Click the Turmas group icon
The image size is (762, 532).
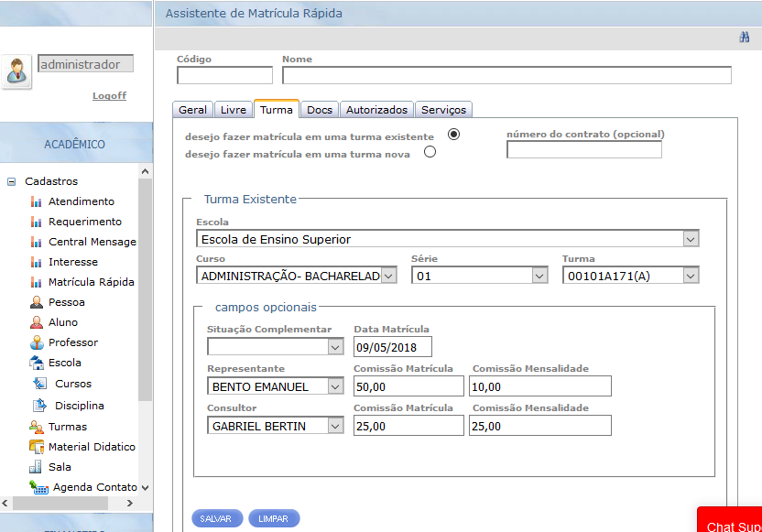[x=37, y=427]
